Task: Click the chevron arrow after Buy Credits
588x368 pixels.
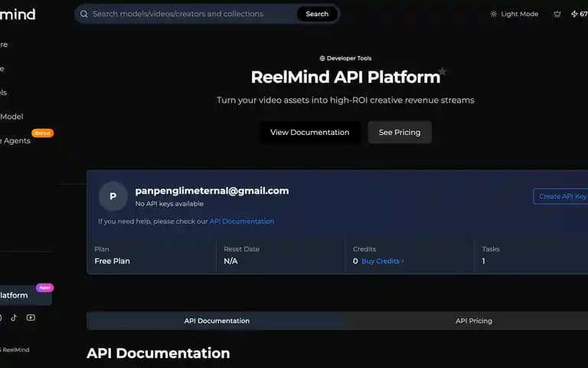Action: click(403, 261)
